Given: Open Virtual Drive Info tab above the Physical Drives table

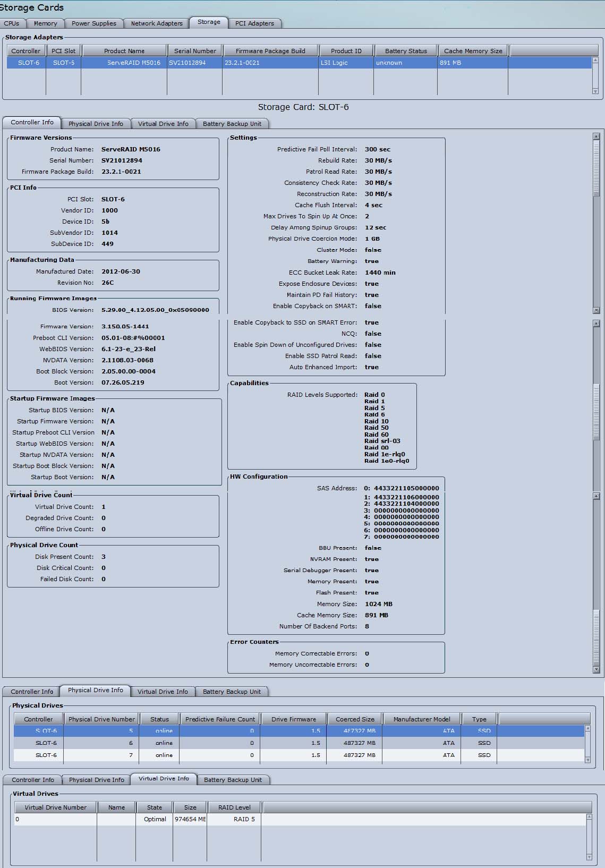Looking at the screenshot, I should [163, 692].
